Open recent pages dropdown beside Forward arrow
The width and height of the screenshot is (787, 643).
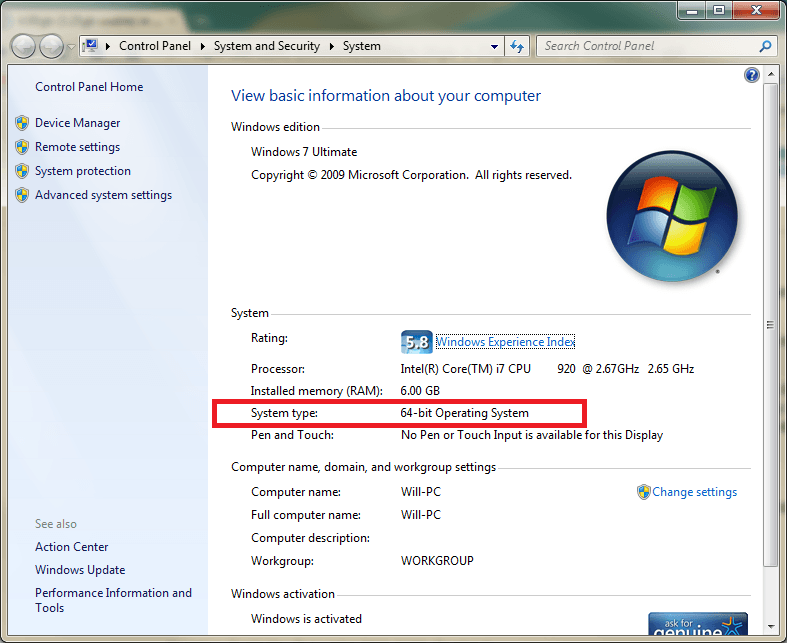(71, 47)
